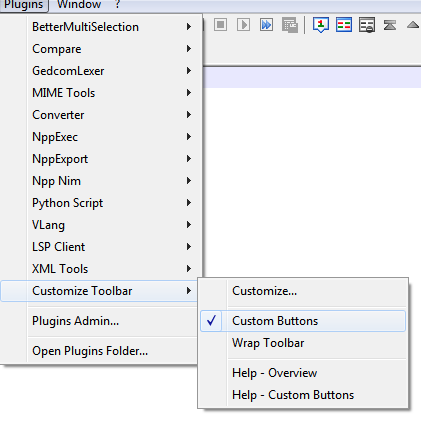421x442 pixels.
Task: Expand the Npp Nim submenu
Action: 101,181
